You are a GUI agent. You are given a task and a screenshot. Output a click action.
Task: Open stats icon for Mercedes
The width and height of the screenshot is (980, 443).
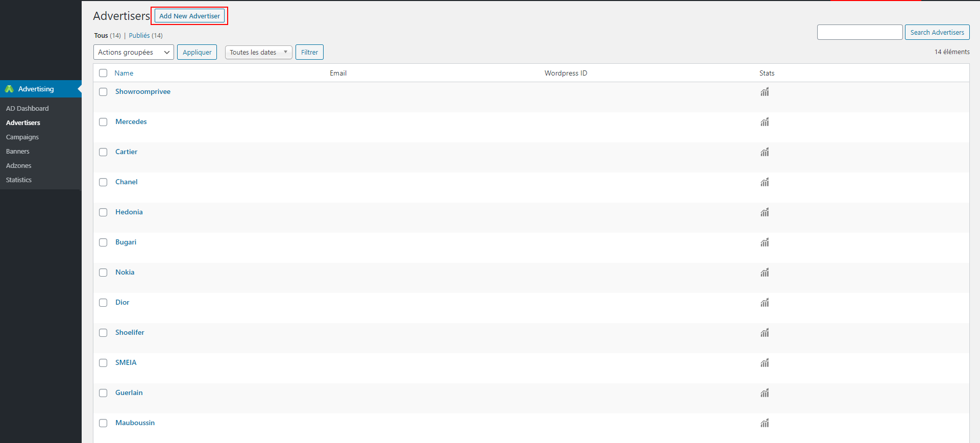click(765, 122)
